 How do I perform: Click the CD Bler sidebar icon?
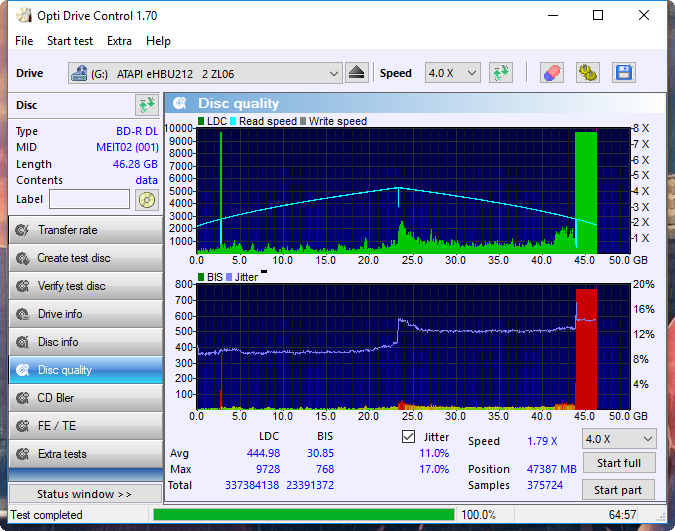click(22, 398)
